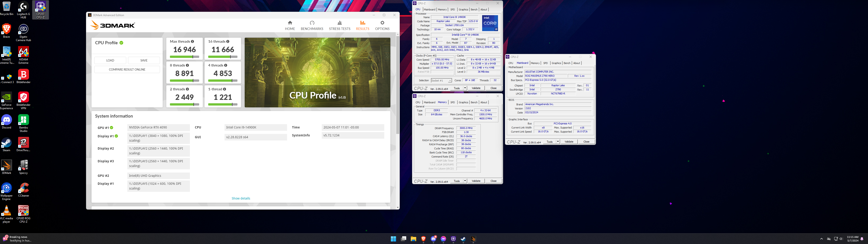Click the Max threads score bar
The height and width of the screenshot is (244, 868).
point(184,57)
